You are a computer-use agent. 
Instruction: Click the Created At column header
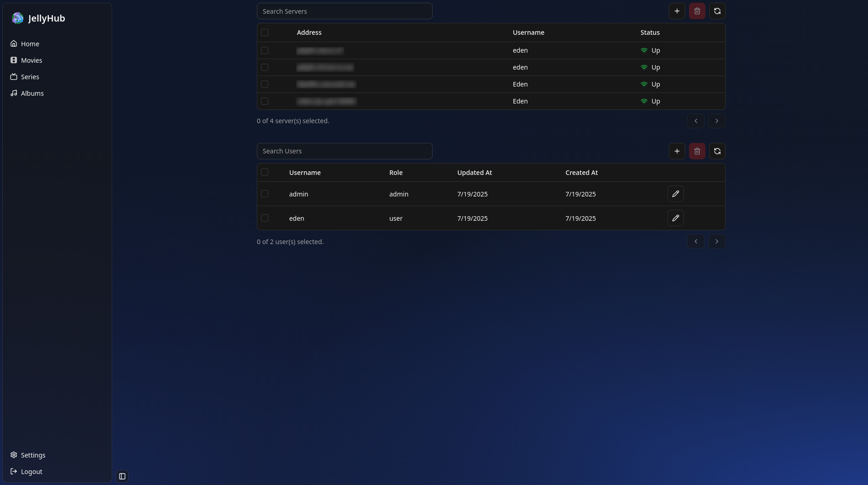point(581,173)
